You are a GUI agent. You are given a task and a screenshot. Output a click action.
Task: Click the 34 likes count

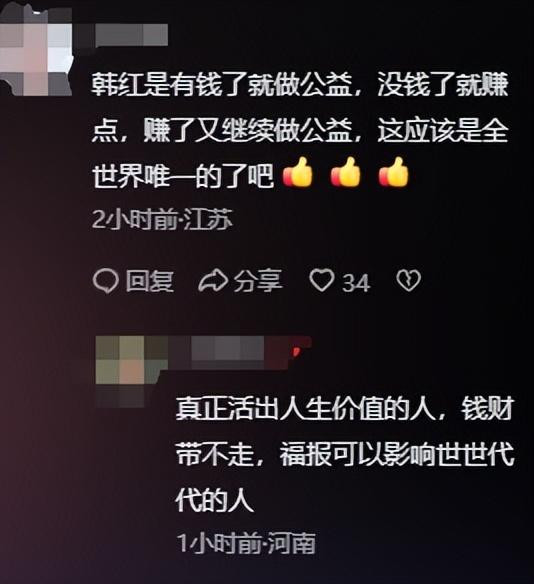point(356,283)
